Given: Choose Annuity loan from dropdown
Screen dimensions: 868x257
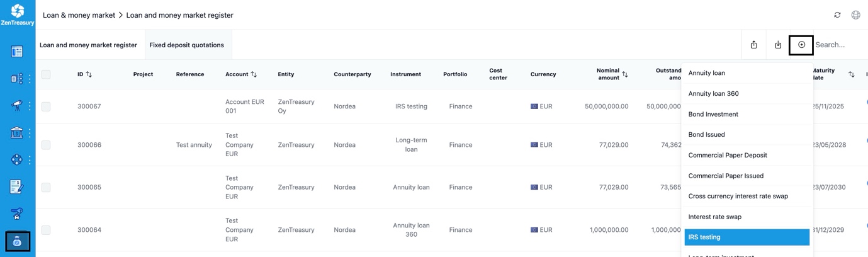Looking at the screenshot, I should click(x=747, y=73).
